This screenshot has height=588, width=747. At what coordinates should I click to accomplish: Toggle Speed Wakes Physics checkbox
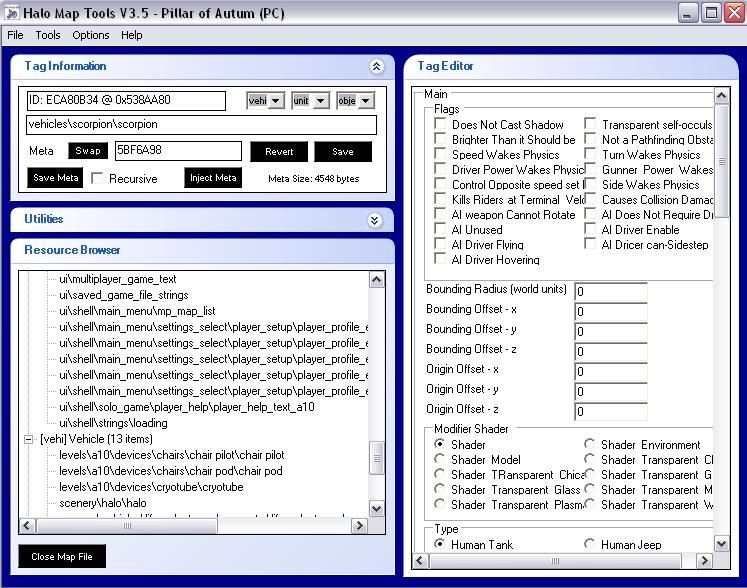[440, 154]
